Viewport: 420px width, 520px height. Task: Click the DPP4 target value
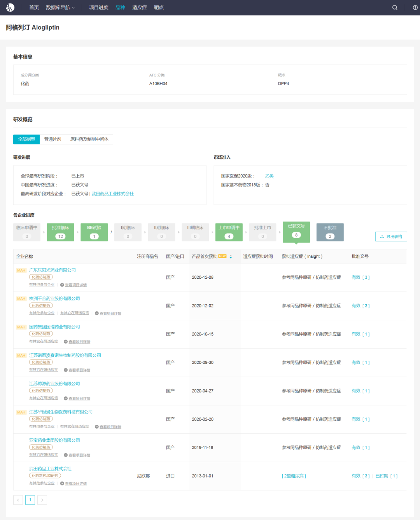click(283, 84)
